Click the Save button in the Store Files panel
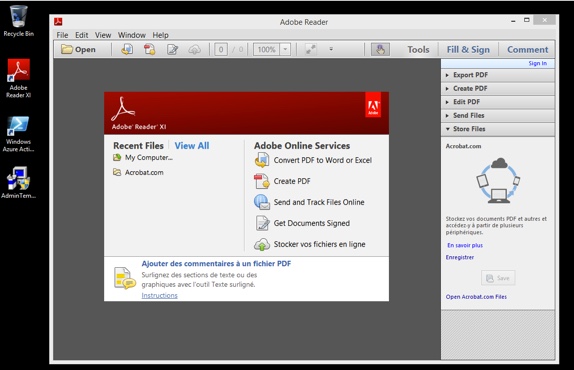Screen dimensions: 574x370 (498, 278)
